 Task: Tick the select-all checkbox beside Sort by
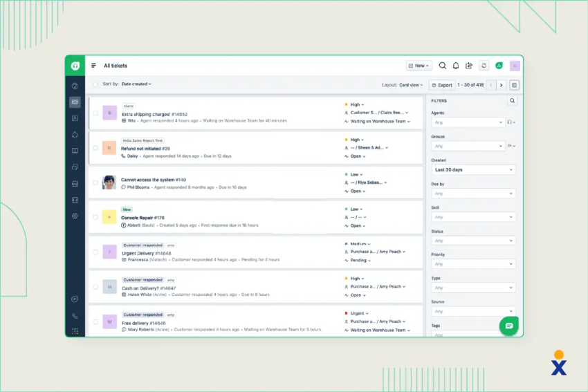(x=95, y=84)
